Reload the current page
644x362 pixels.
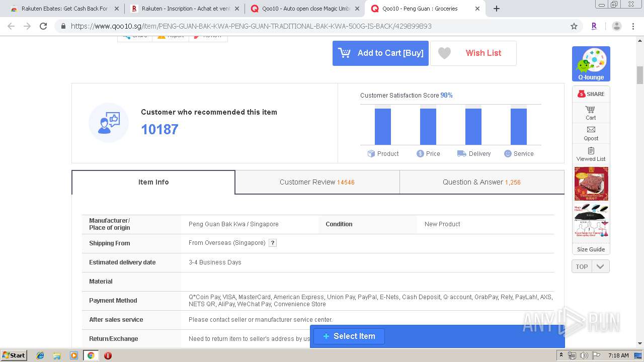[43, 26]
